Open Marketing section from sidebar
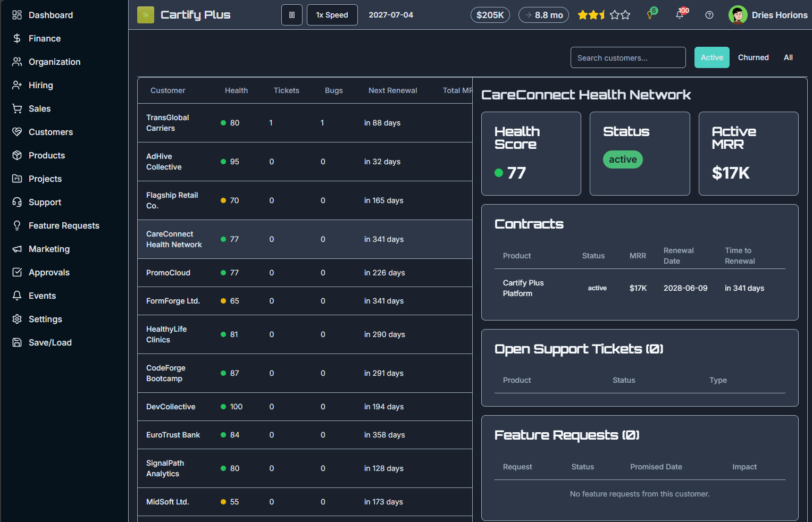Image resolution: width=812 pixels, height=522 pixels. tap(49, 249)
